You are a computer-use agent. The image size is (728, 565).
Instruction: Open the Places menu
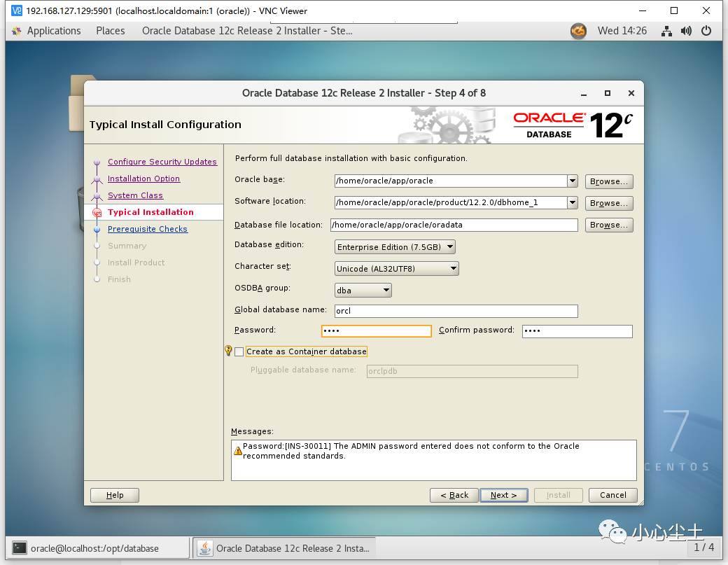pos(111,31)
